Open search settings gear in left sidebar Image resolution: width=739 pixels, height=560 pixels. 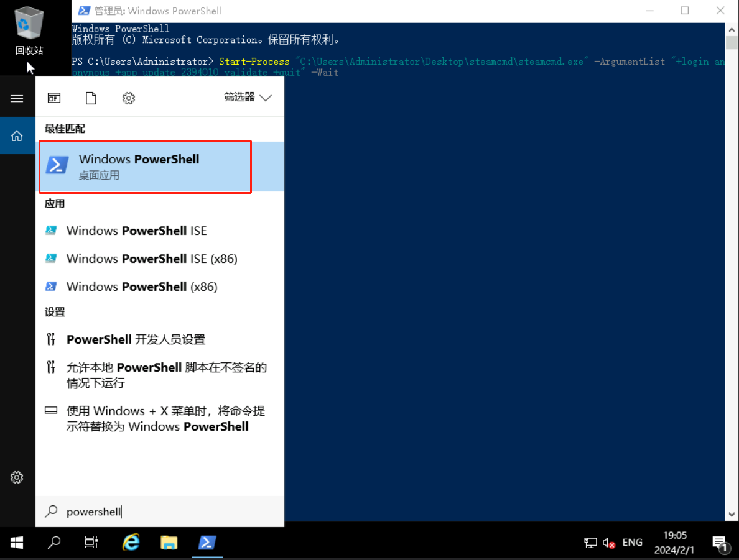[17, 477]
